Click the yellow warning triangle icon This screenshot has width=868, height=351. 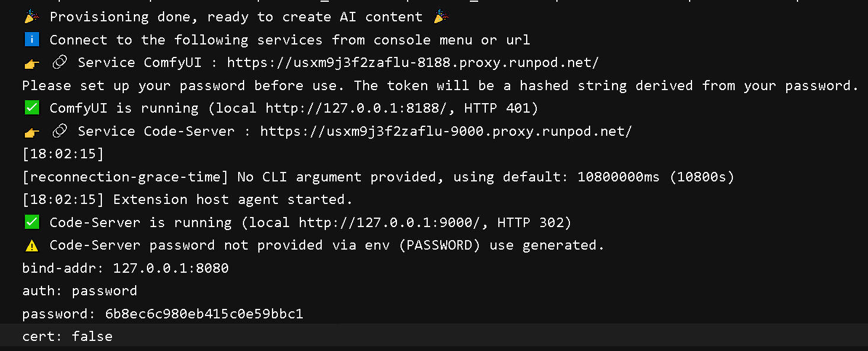(x=32, y=245)
